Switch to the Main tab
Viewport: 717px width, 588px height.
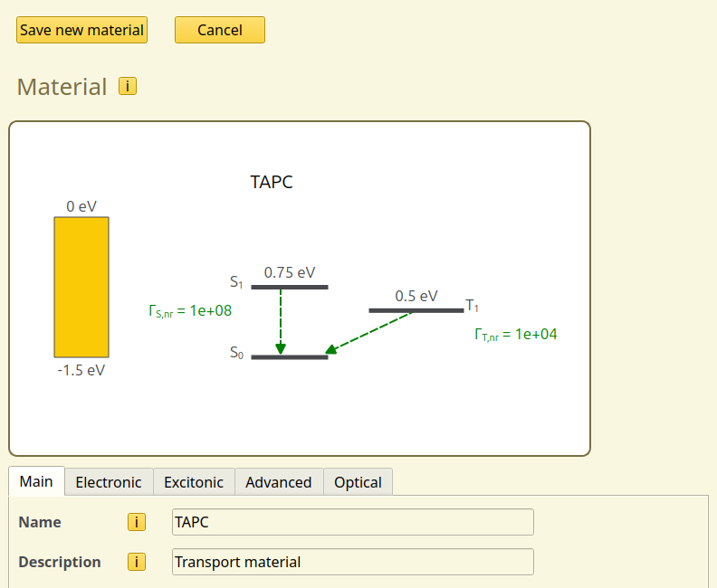point(36,481)
